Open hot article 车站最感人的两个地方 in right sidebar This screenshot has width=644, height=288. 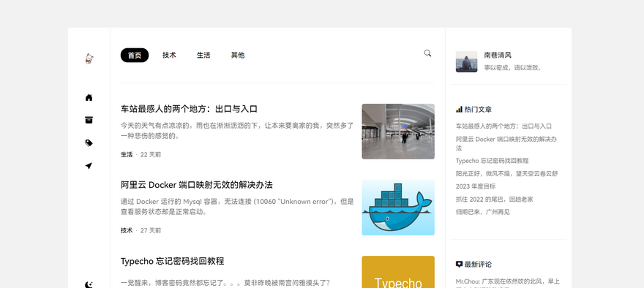coord(503,126)
